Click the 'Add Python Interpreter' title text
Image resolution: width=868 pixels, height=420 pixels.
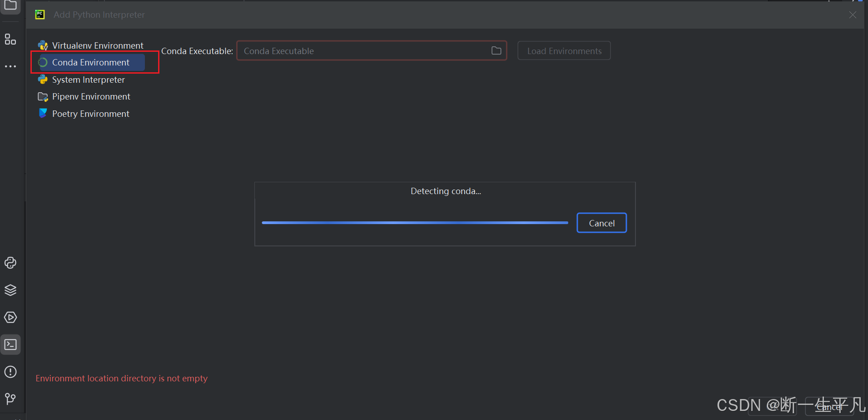(x=99, y=15)
